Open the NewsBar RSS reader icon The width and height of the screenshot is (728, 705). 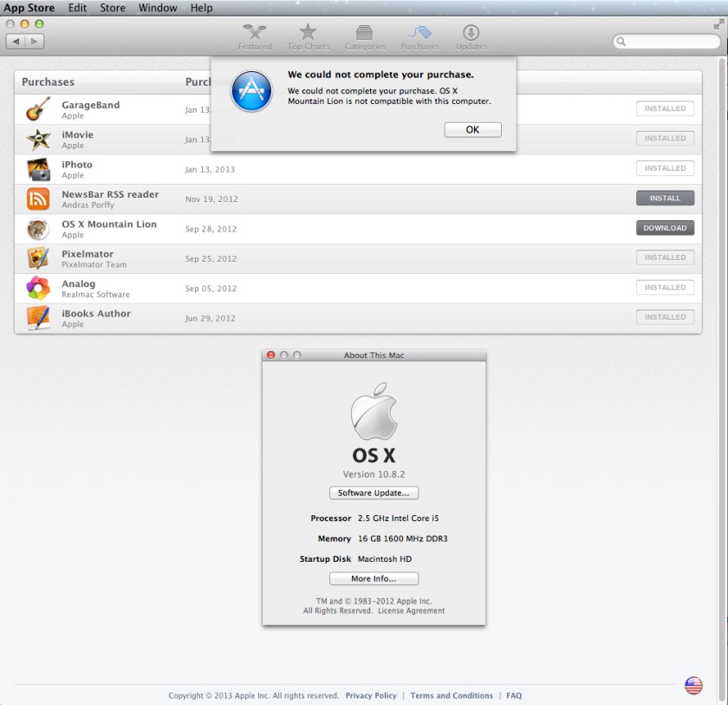38,199
